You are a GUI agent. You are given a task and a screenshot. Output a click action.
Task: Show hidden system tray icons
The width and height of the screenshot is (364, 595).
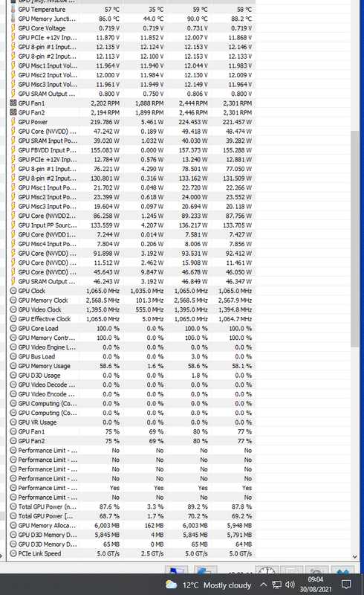264,585
